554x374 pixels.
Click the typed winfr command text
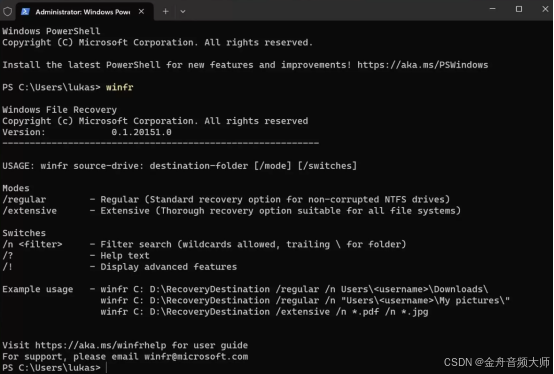(x=119, y=87)
